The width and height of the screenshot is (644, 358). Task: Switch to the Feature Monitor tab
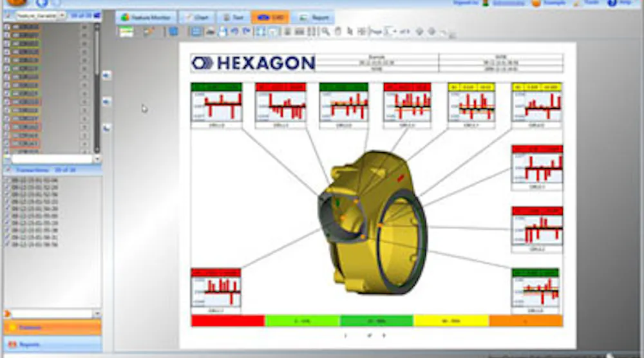(146, 17)
